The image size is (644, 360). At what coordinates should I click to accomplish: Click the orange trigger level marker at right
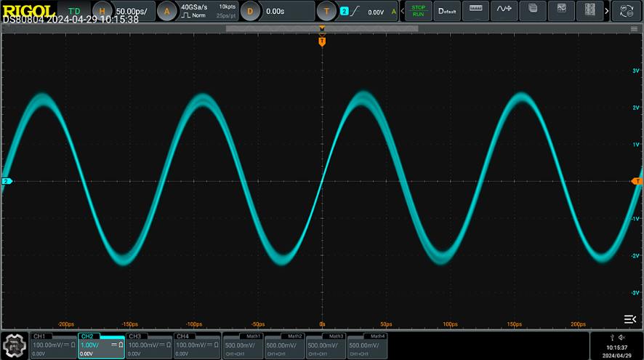[x=636, y=181]
